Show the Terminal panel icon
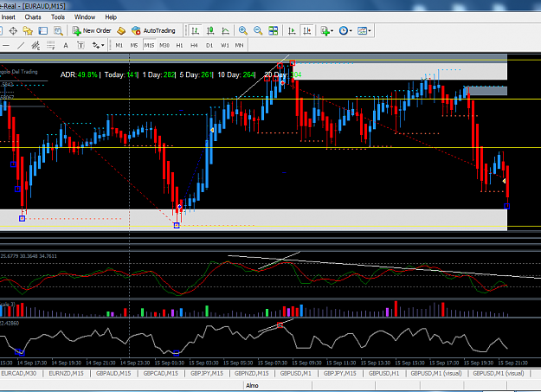This screenshot has width=541, height=392. coord(42,31)
